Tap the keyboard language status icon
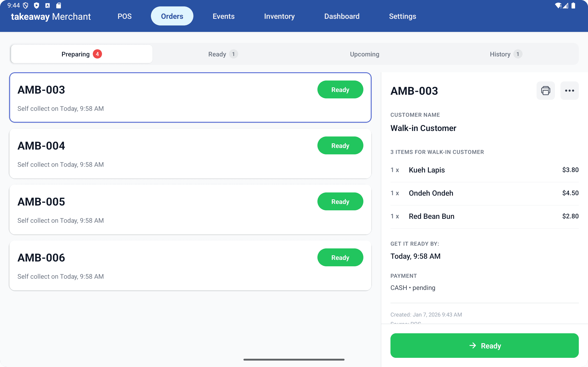Image resolution: width=588 pixels, height=367 pixels. (48, 5)
